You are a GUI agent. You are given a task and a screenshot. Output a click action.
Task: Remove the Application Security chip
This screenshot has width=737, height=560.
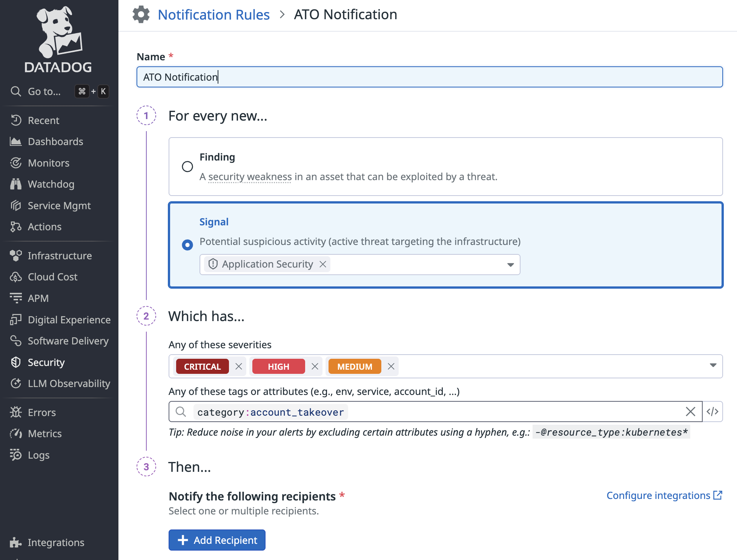323,264
